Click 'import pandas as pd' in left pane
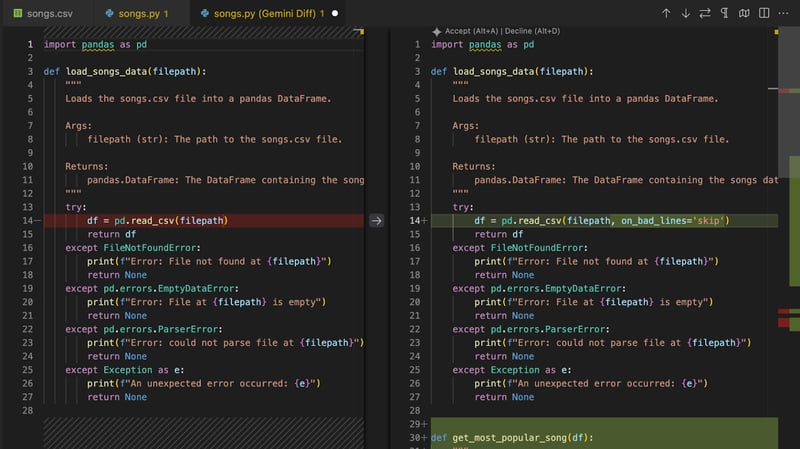 click(x=95, y=44)
